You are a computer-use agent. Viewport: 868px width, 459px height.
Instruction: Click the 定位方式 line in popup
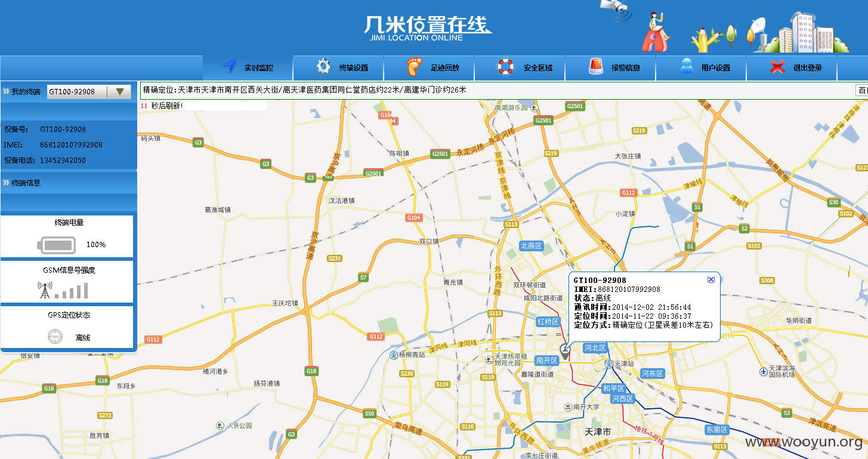[x=644, y=325]
